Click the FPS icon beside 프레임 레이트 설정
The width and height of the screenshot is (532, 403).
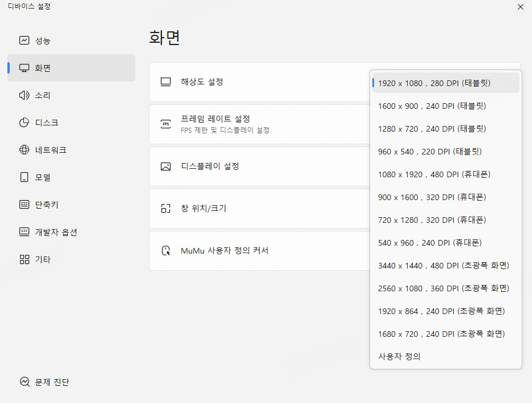tap(165, 124)
